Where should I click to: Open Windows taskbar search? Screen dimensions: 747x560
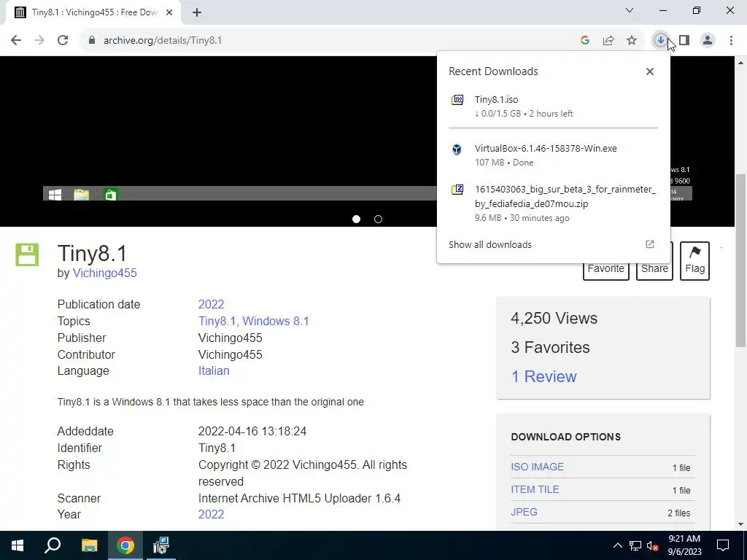(x=53, y=545)
